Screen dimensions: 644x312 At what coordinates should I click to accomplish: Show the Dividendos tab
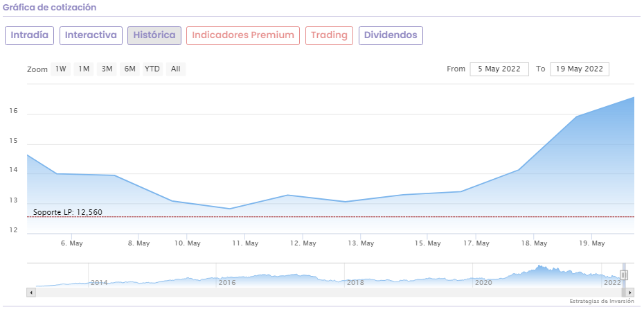[x=391, y=35]
